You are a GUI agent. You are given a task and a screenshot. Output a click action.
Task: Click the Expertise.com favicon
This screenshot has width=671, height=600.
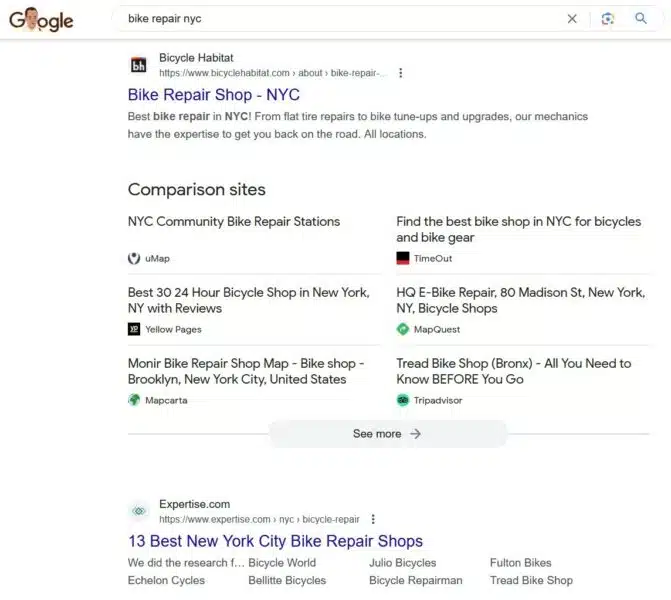[138, 511]
